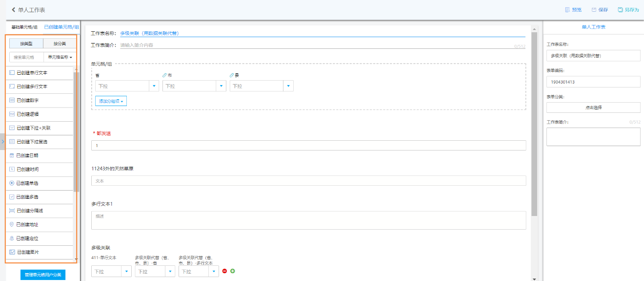Image resolution: width=644 pixels, height=281 pixels.
Task: Click the 单元格/组 section label
Action: (102, 64)
